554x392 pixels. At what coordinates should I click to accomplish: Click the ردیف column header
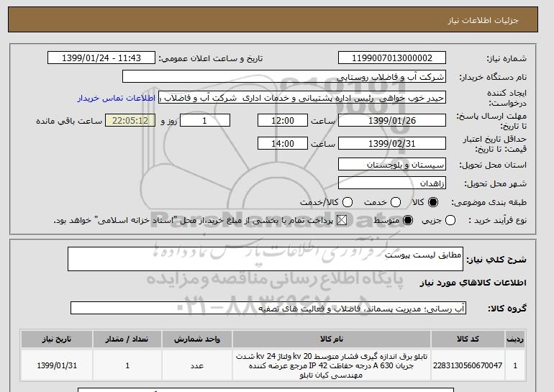(515, 339)
